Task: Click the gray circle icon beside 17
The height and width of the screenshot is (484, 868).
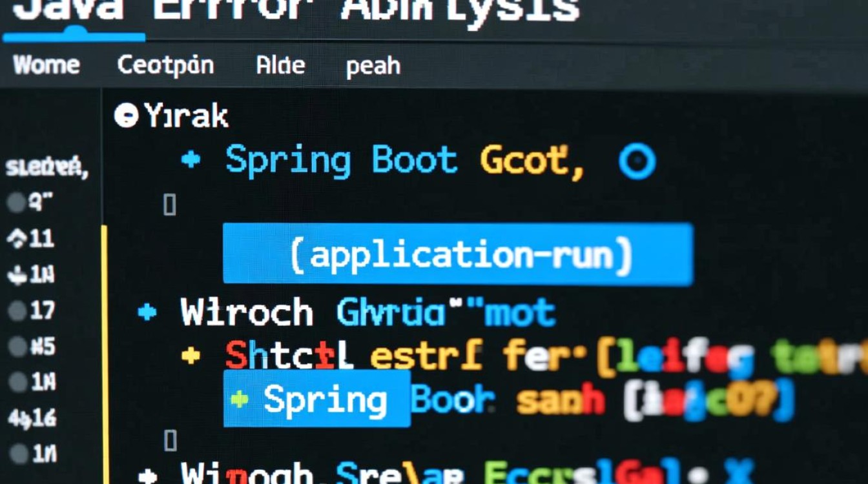Action: click(x=16, y=312)
